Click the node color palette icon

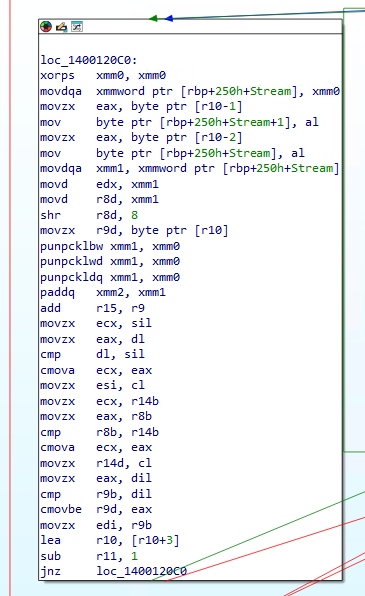click(x=46, y=27)
